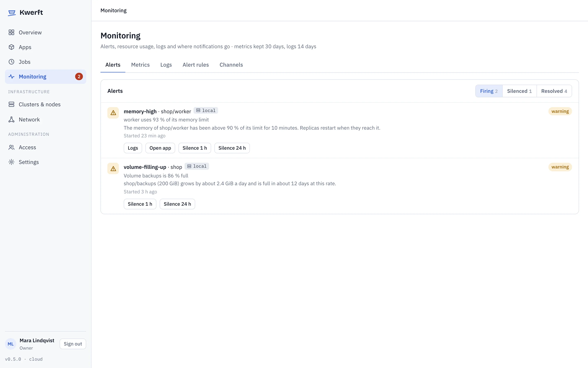The width and height of the screenshot is (588, 368).
Task: Open the Alert rules tab
Action: coord(196,65)
